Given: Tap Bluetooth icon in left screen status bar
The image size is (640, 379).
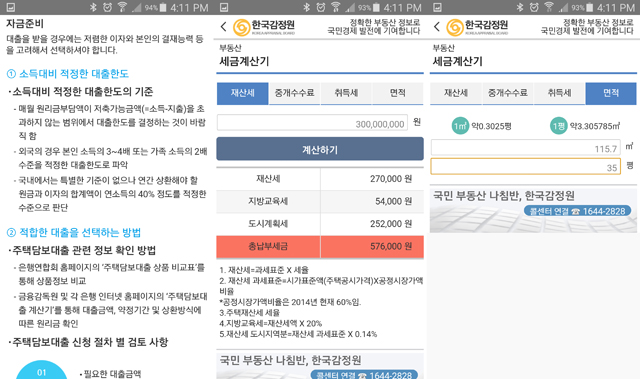Looking at the screenshot, I should coord(93,7).
